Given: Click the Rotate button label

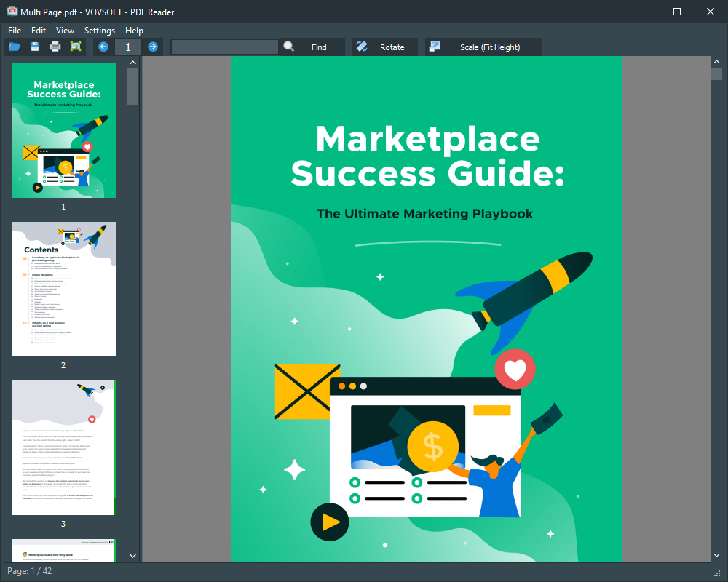Looking at the screenshot, I should pyautogui.click(x=392, y=47).
